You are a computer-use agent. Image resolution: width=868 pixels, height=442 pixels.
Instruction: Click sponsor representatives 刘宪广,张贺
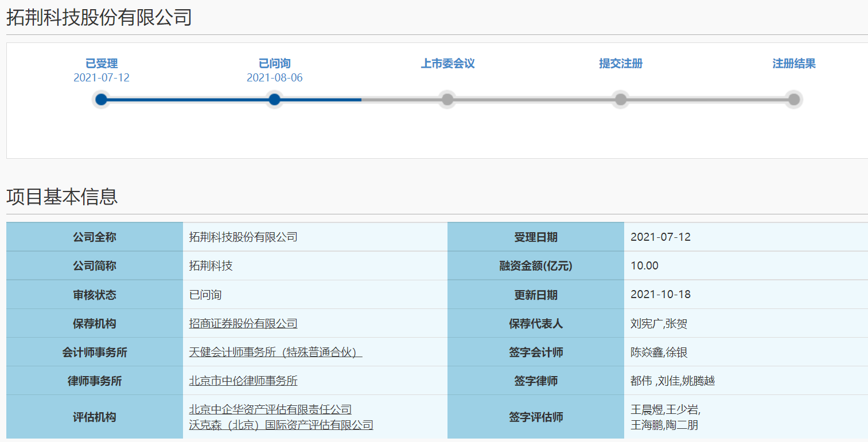click(659, 323)
